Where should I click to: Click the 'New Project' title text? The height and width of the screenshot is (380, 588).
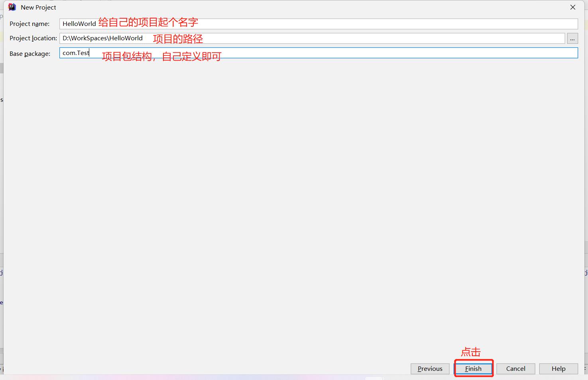[x=38, y=7]
